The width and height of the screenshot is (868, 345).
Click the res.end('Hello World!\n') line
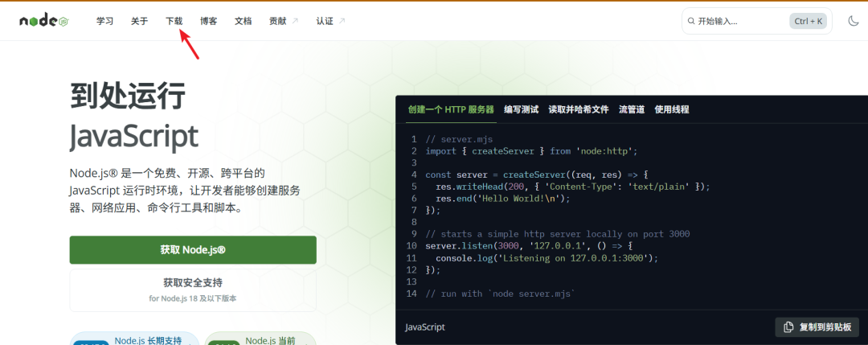pos(502,199)
